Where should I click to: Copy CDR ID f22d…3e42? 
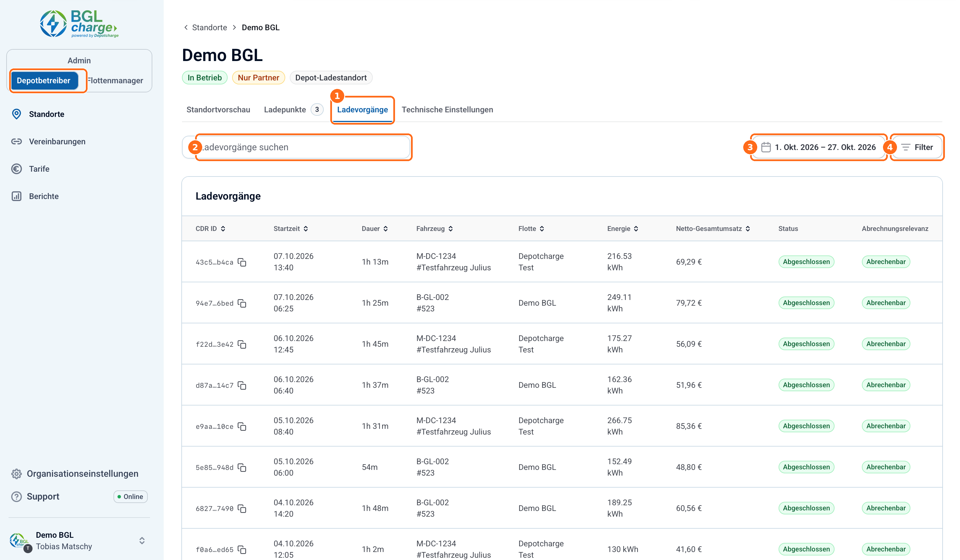pos(242,344)
